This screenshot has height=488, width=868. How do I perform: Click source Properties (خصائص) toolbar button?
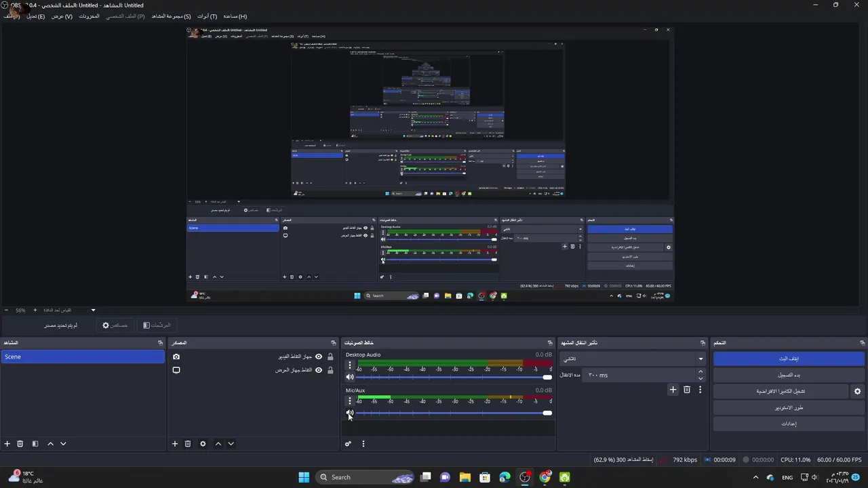click(x=115, y=325)
